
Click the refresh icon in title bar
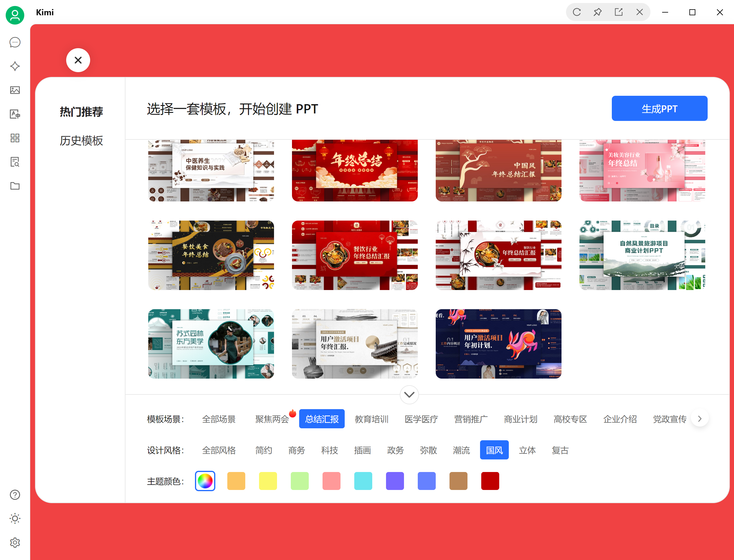(x=576, y=12)
